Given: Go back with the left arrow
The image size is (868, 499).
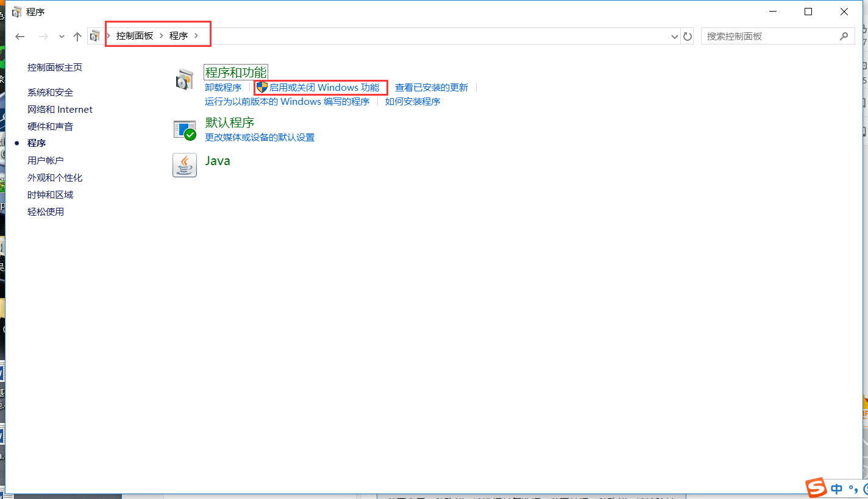Looking at the screenshot, I should (20, 37).
